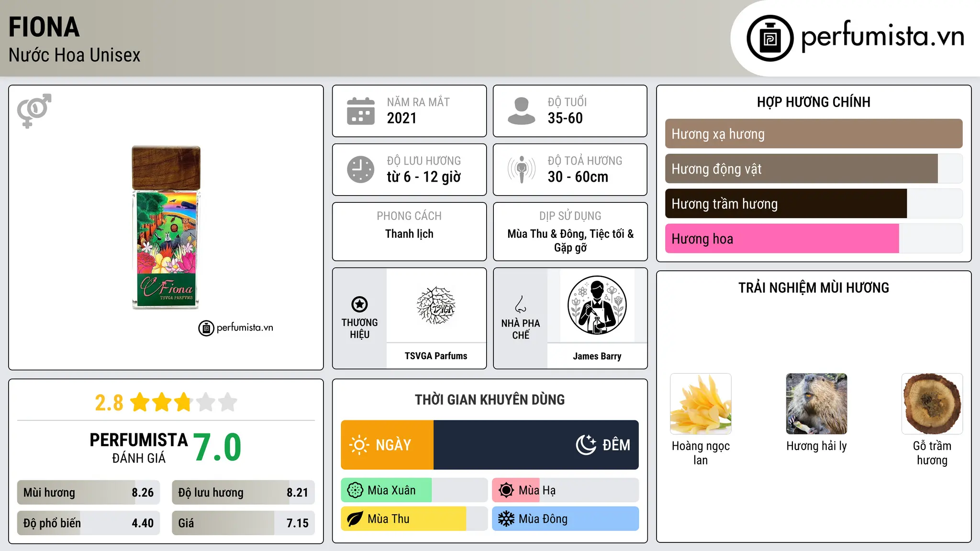
Task: Click the sillage icon beside Độ toả hương
Action: point(522,169)
